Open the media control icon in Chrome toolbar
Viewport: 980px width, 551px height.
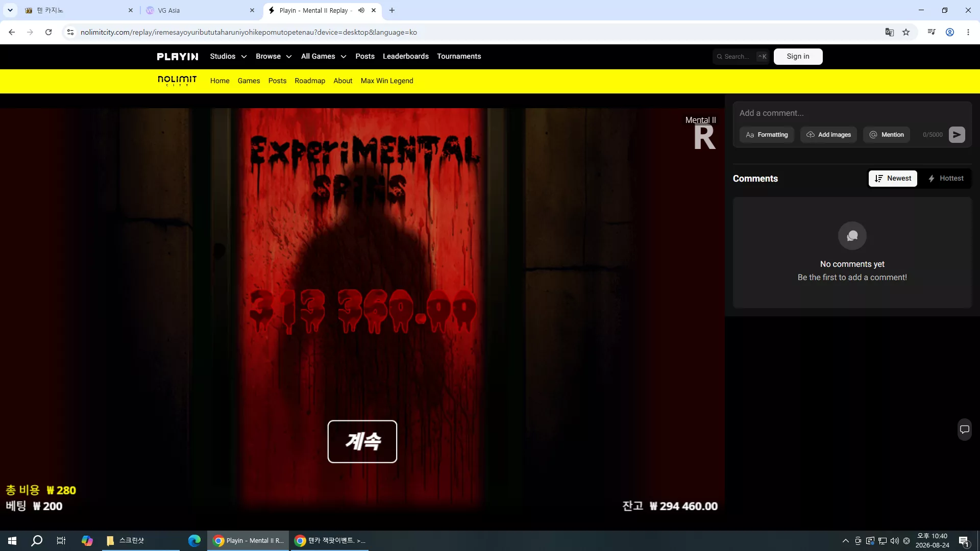pos(932,32)
